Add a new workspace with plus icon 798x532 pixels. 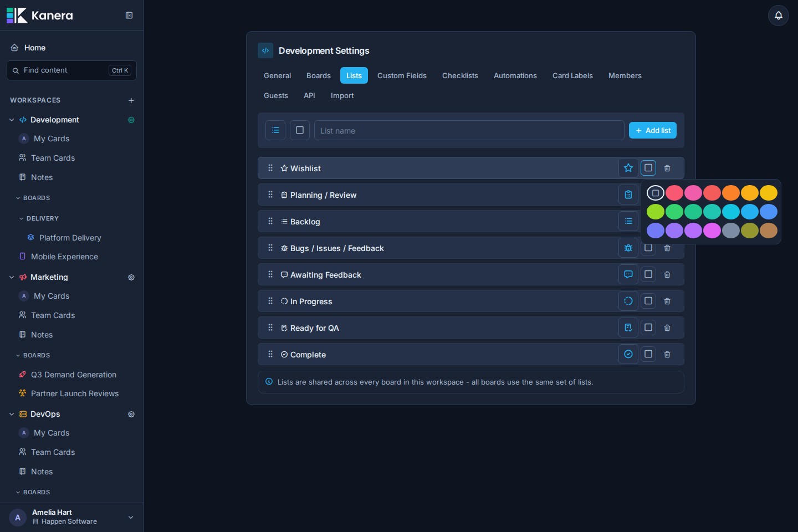click(x=131, y=100)
